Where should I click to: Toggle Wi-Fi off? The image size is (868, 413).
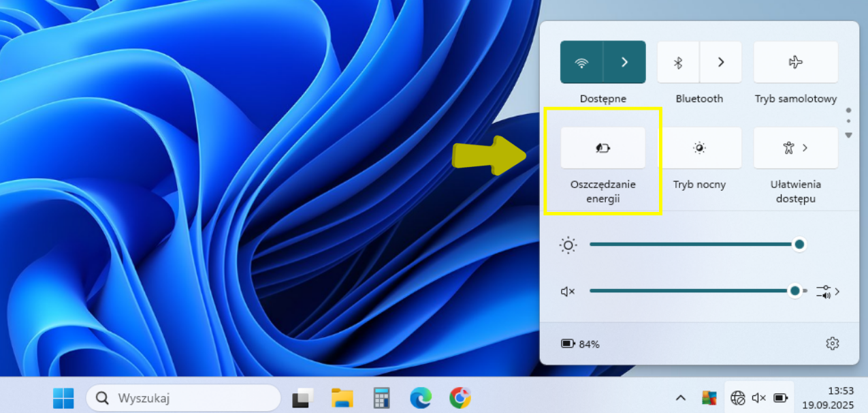581,63
